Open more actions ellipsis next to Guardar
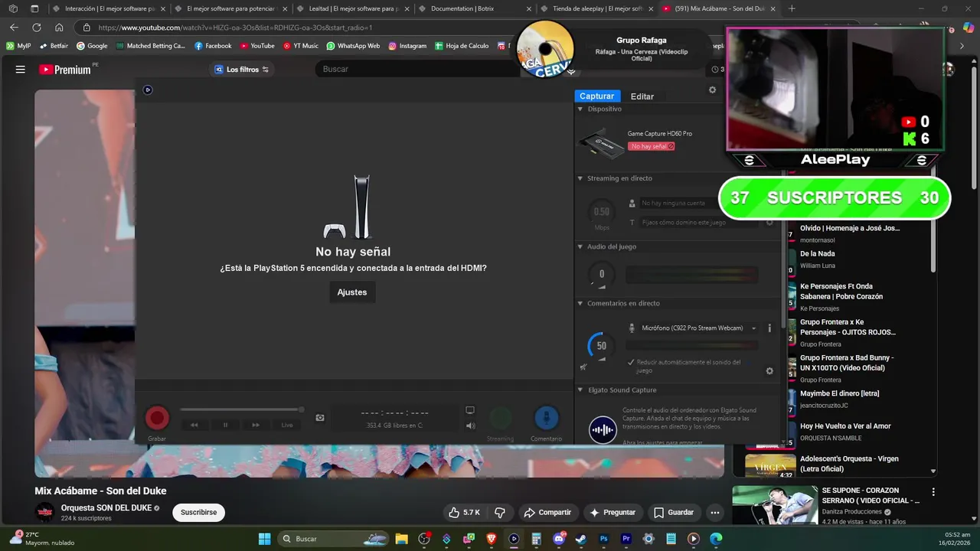This screenshot has height=551, width=980. click(x=714, y=512)
